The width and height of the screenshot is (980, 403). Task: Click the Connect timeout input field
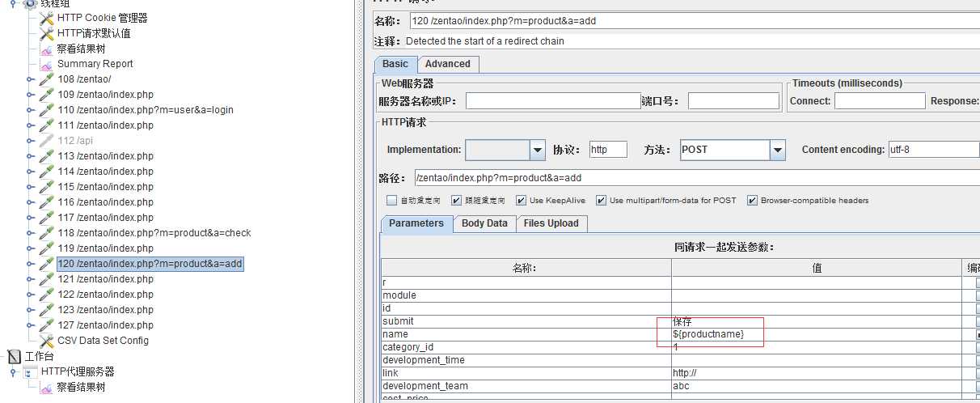pyautogui.click(x=880, y=101)
